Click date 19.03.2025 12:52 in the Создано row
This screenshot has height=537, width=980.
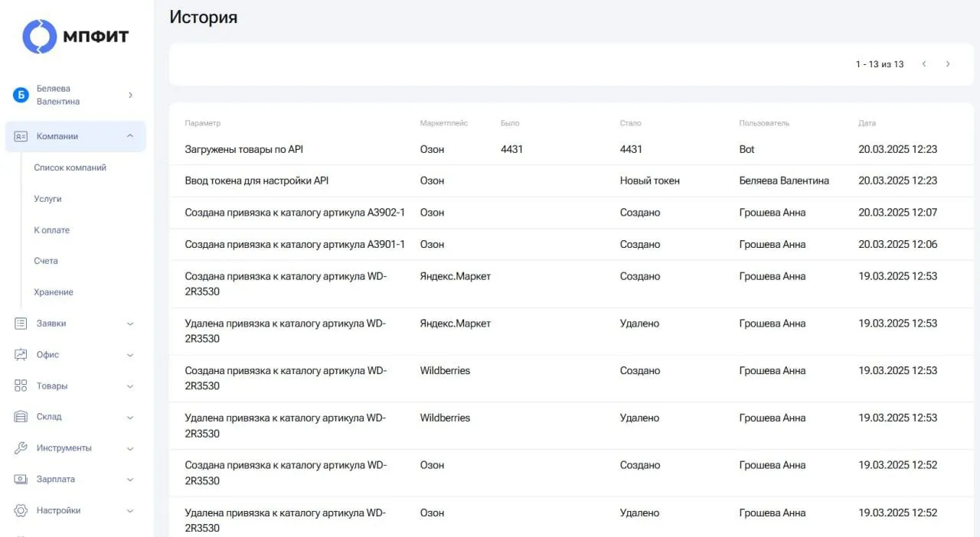coord(898,465)
